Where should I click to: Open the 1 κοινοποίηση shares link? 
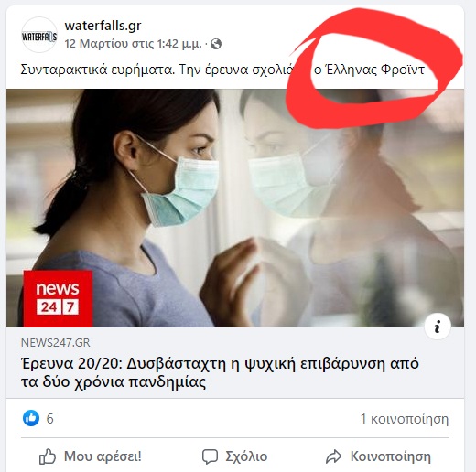(x=405, y=419)
